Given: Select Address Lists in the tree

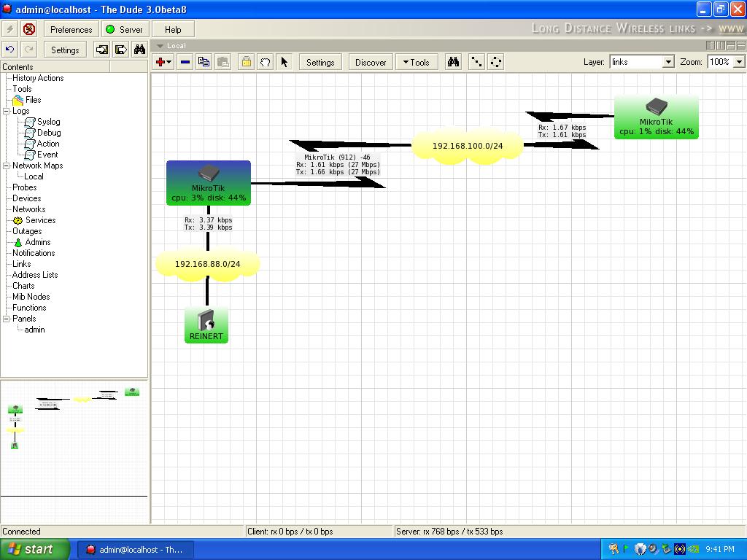Looking at the screenshot, I should point(35,275).
